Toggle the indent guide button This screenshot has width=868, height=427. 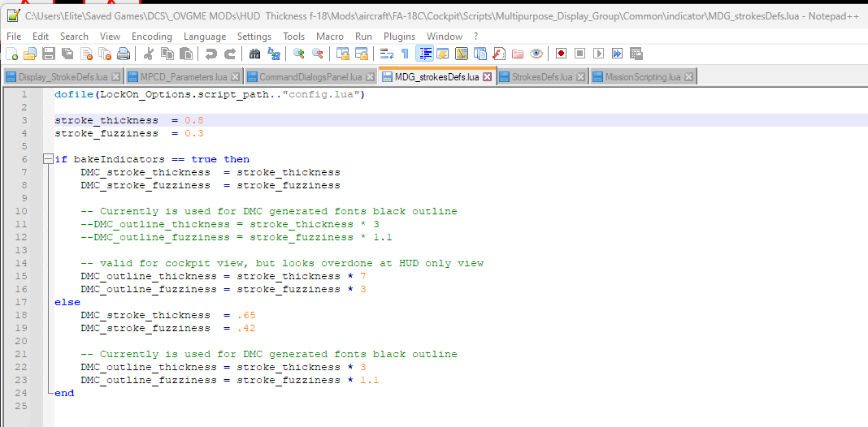[424, 54]
